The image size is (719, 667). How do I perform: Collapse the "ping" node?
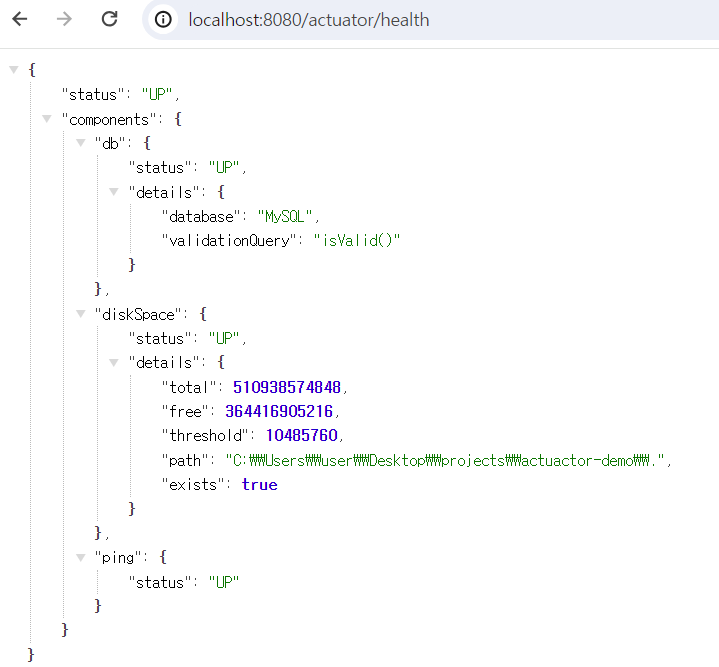coord(81,558)
